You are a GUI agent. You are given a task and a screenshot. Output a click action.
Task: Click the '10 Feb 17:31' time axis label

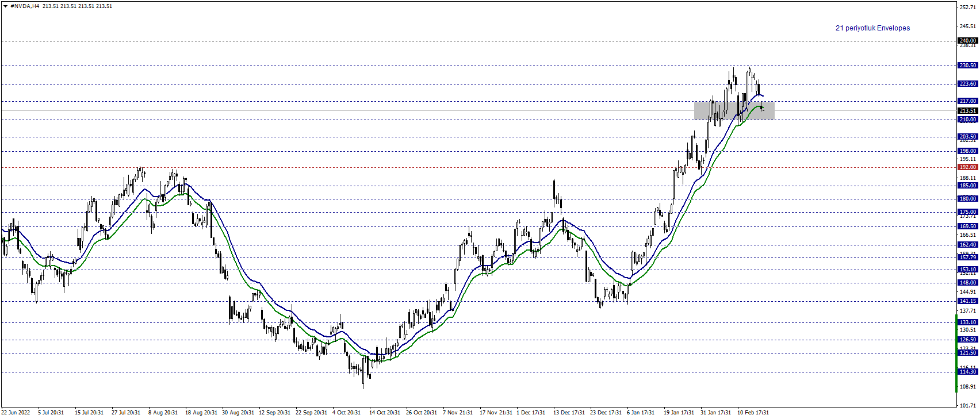pos(753,413)
